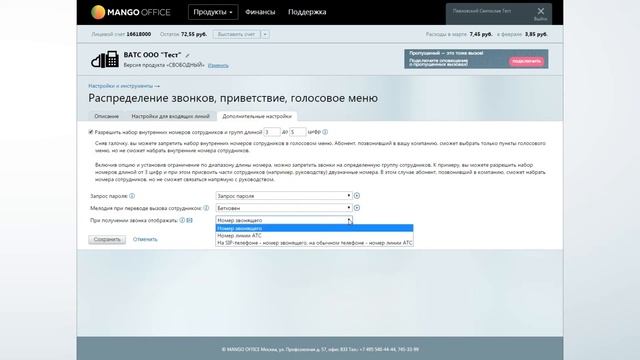
Task: Click the logout X icon
Action: point(540,11)
